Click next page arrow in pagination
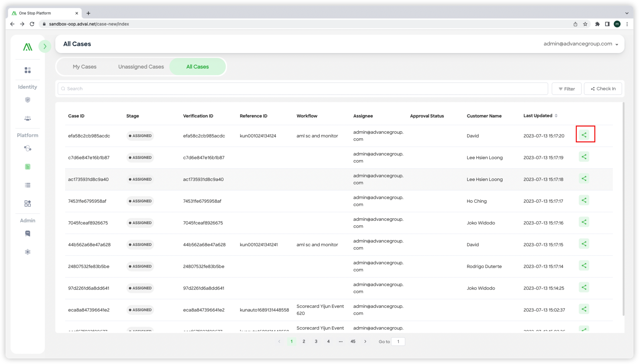Image resolution: width=639 pixels, height=364 pixels. [x=365, y=341]
